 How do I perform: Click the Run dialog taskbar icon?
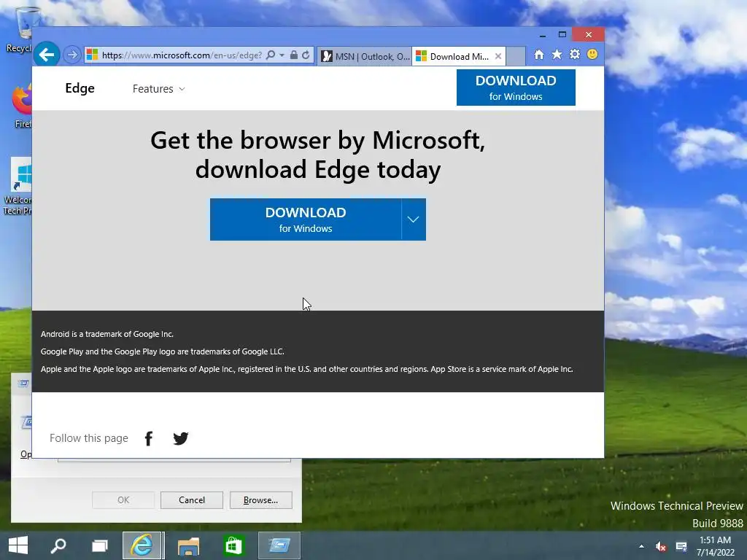tap(279, 545)
